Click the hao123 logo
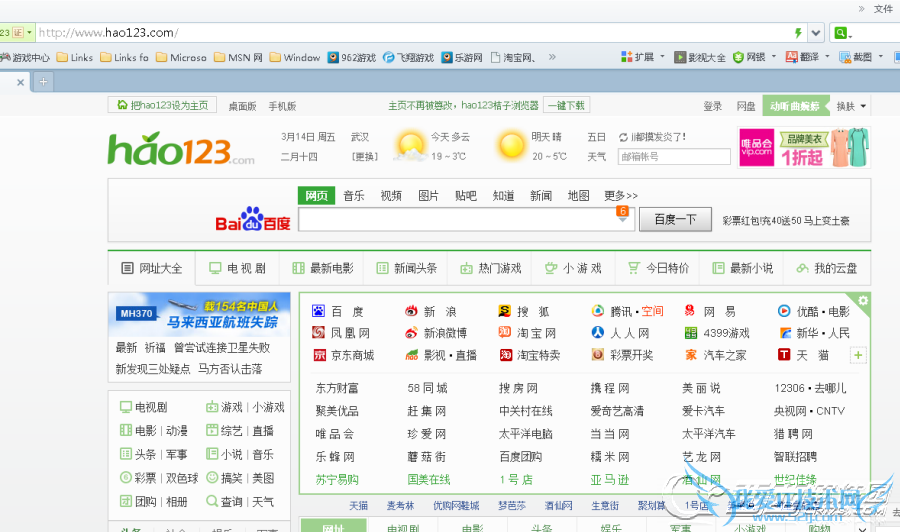 pyautogui.click(x=181, y=149)
